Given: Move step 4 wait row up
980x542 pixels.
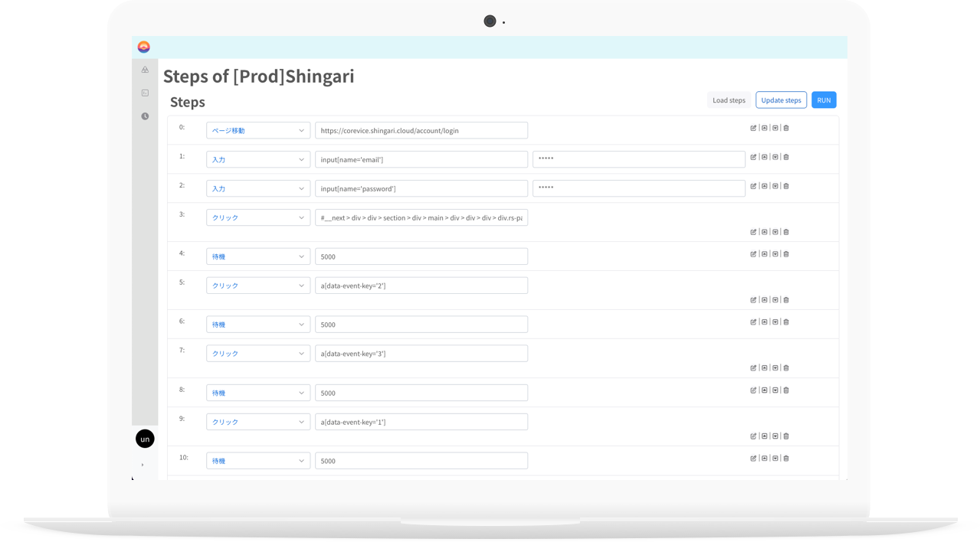Looking at the screenshot, I should (x=764, y=254).
